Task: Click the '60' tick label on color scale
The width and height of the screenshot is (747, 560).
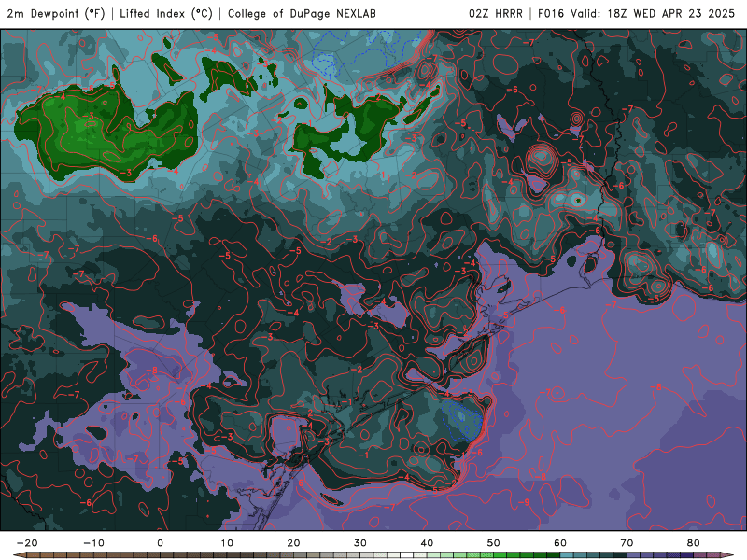Action: tap(560, 543)
